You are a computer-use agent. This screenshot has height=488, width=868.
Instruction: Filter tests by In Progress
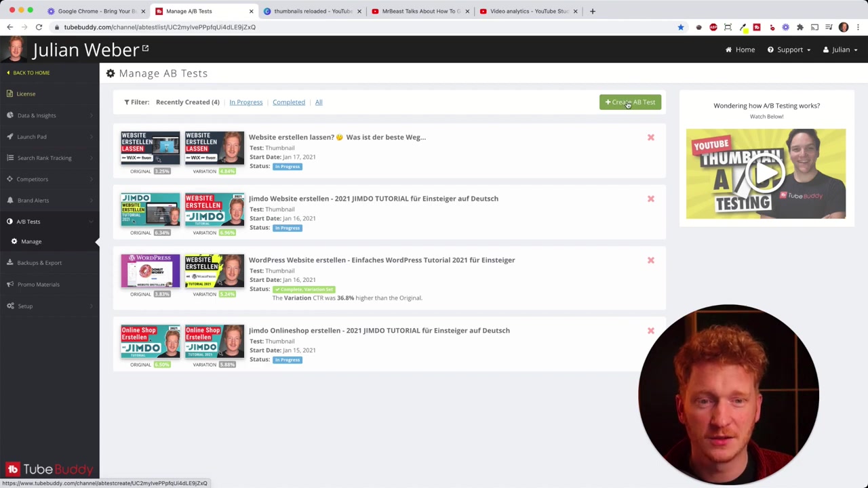[x=245, y=102]
